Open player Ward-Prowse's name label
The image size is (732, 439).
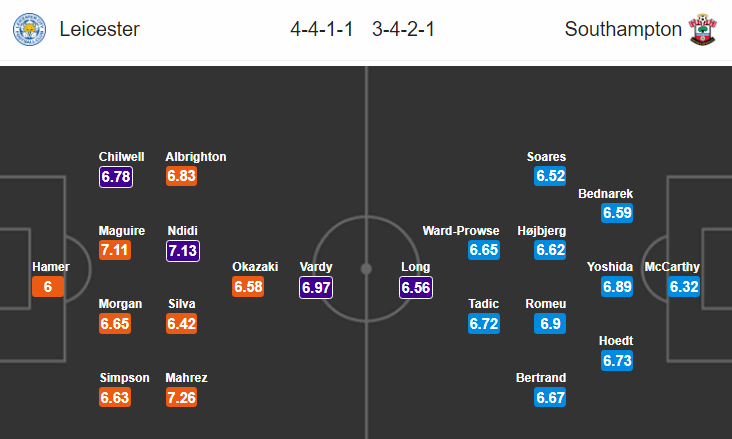tap(461, 231)
